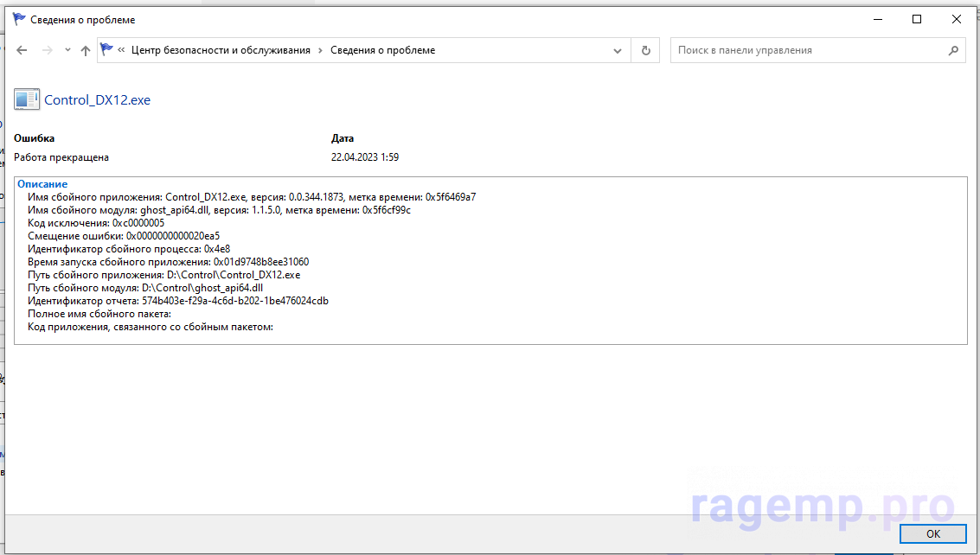The image size is (980, 555).
Task: Click the "ОК" button
Action: click(x=933, y=533)
